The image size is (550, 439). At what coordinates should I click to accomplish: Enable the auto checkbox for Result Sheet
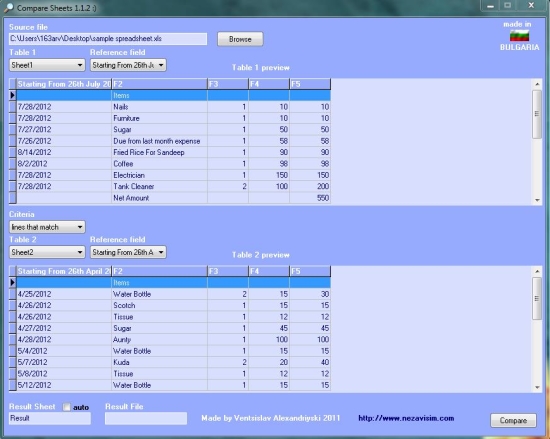(x=67, y=407)
